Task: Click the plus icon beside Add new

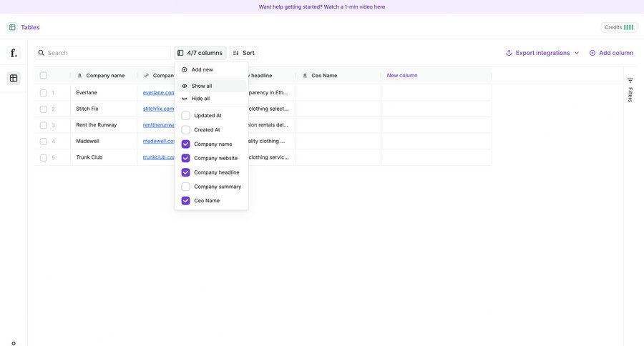Action: (185, 69)
